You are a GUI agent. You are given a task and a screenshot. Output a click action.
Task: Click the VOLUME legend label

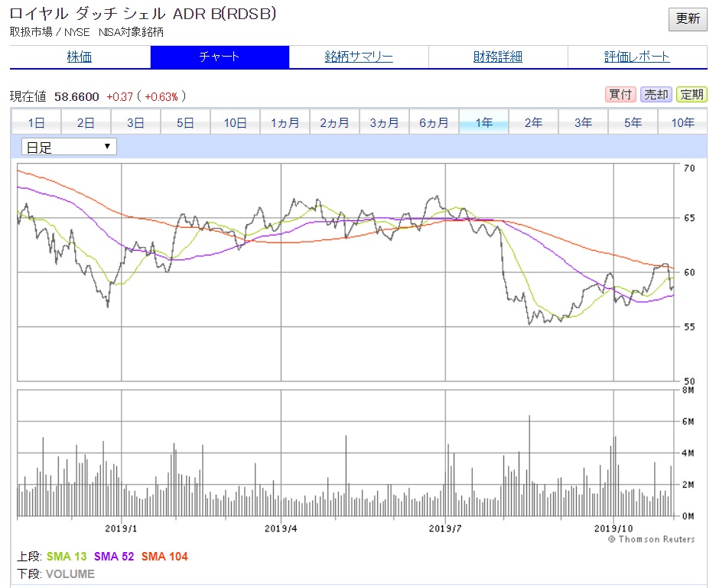coord(70,573)
